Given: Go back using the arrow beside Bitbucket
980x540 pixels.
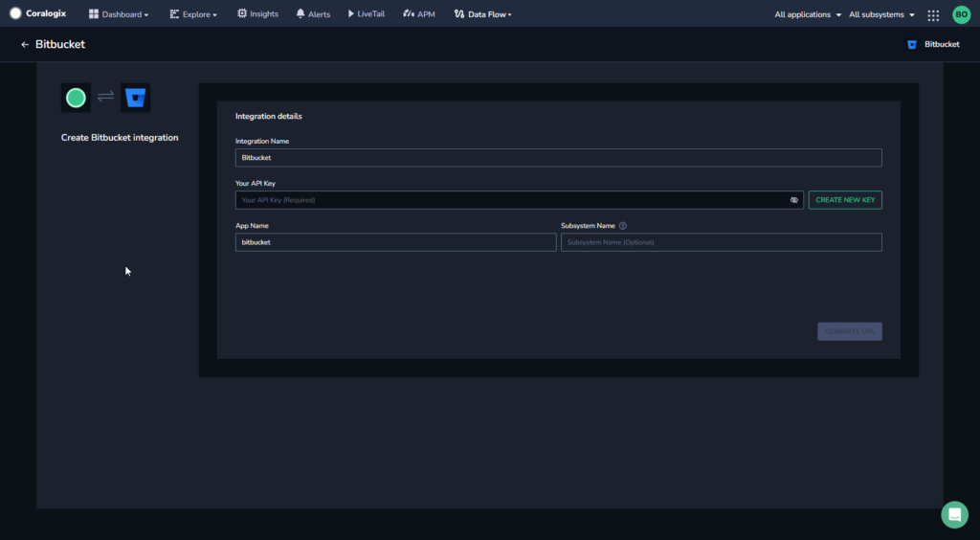Looking at the screenshot, I should 25,44.
